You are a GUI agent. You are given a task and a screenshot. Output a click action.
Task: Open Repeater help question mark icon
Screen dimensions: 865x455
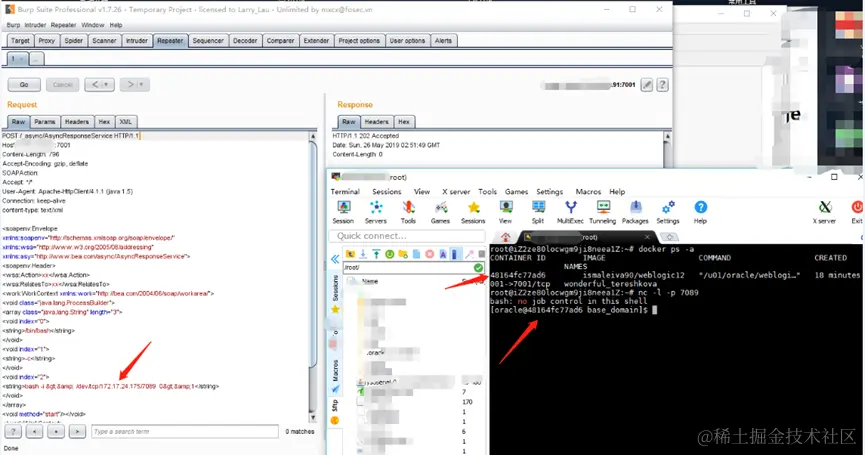coord(663,84)
